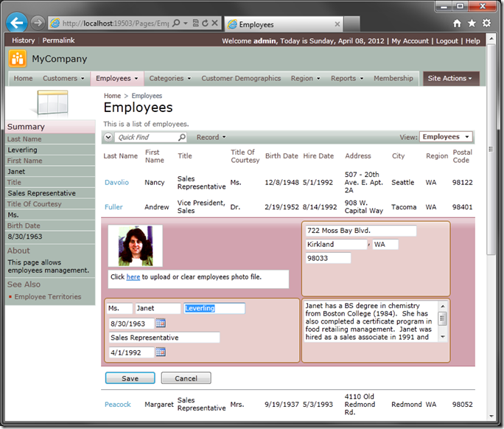The width and height of the screenshot is (504, 429).
Task: Sort by Hire Date column header
Action: point(318,156)
